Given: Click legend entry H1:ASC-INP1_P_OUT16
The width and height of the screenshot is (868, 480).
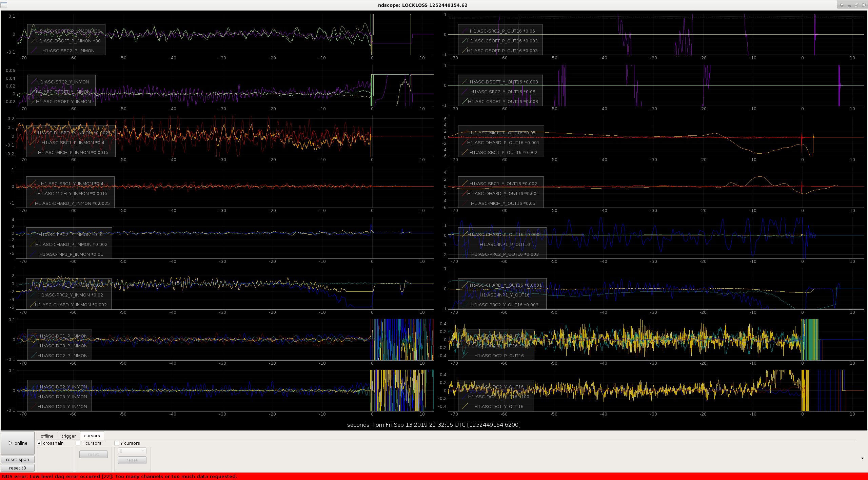Looking at the screenshot, I should 505,244.
